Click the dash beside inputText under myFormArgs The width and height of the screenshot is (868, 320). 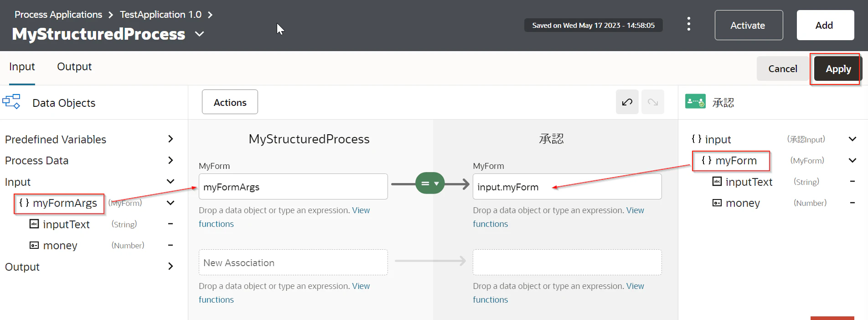(x=170, y=224)
